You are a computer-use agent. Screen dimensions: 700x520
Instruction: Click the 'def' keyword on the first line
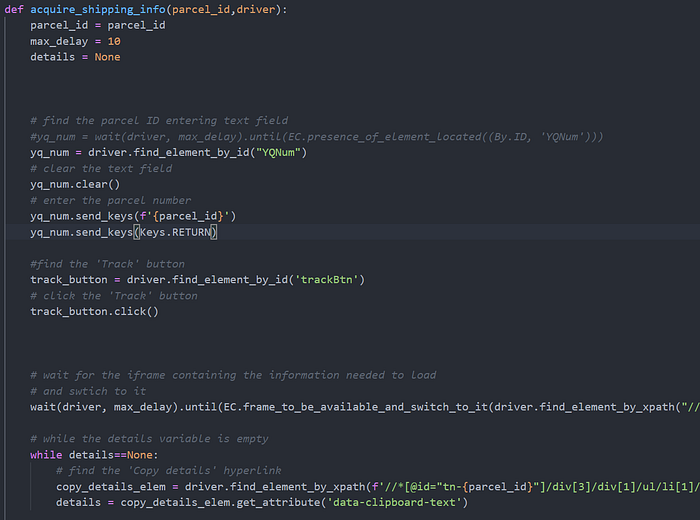[14, 9]
